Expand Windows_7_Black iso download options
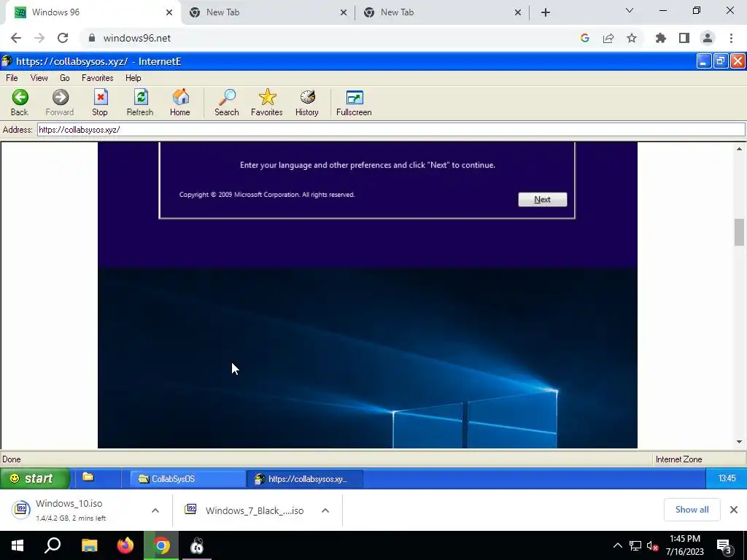Image resolution: width=747 pixels, height=560 pixels. [325, 510]
